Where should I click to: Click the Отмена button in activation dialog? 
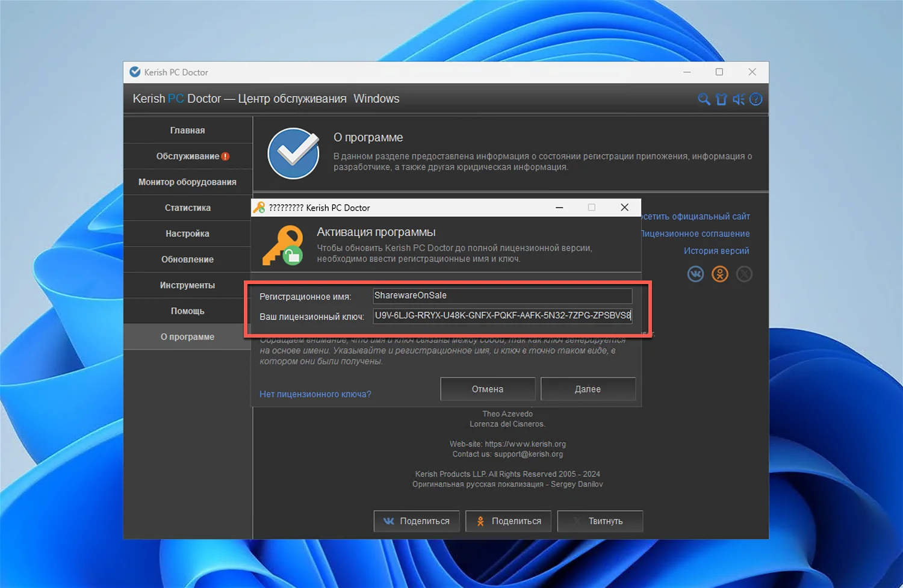click(488, 389)
